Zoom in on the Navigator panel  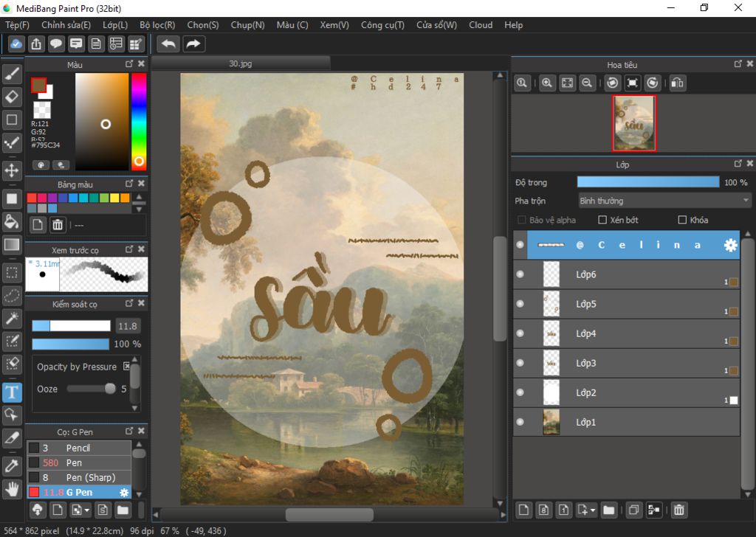click(547, 83)
